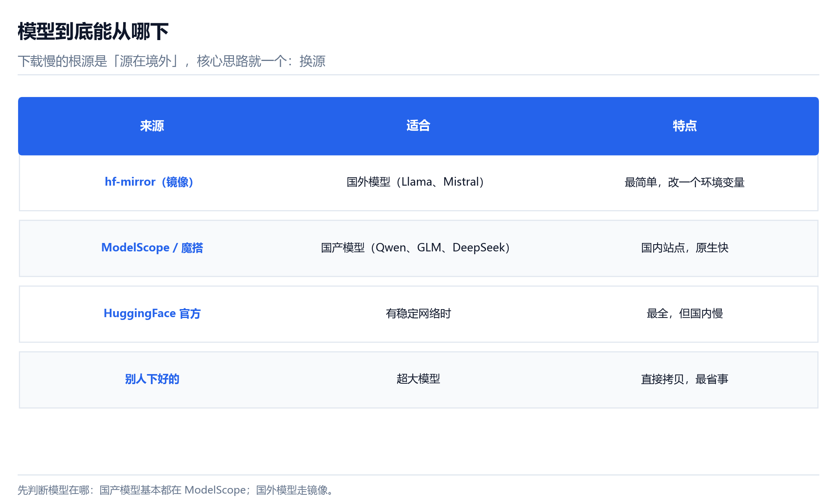The image size is (837, 504).
Task: Click the cell 超大模型
Action: click(418, 379)
